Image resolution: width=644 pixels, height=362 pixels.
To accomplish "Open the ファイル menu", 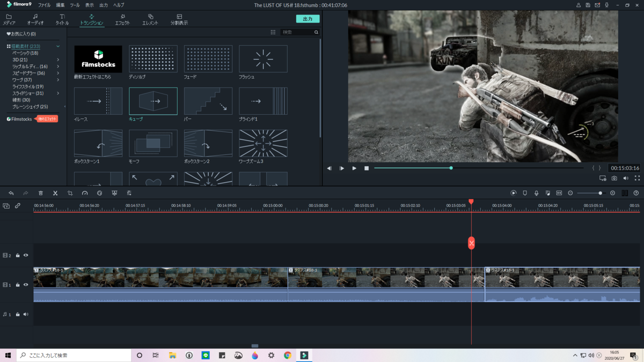I will pos(44,5).
